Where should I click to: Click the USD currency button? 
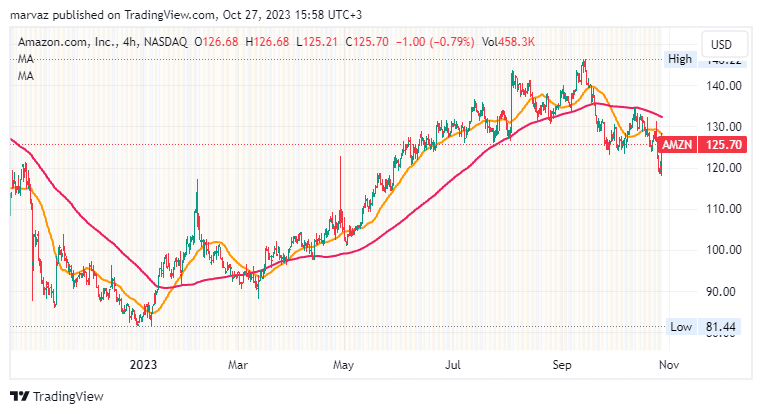[x=724, y=45]
